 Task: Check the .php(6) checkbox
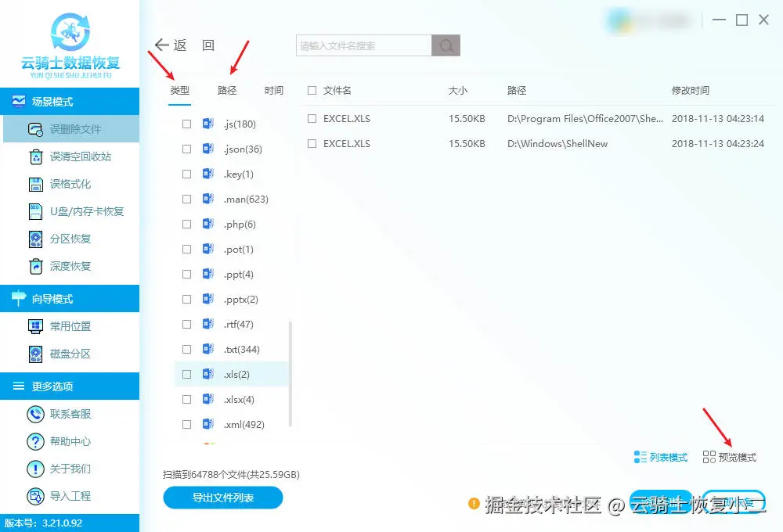tap(187, 224)
